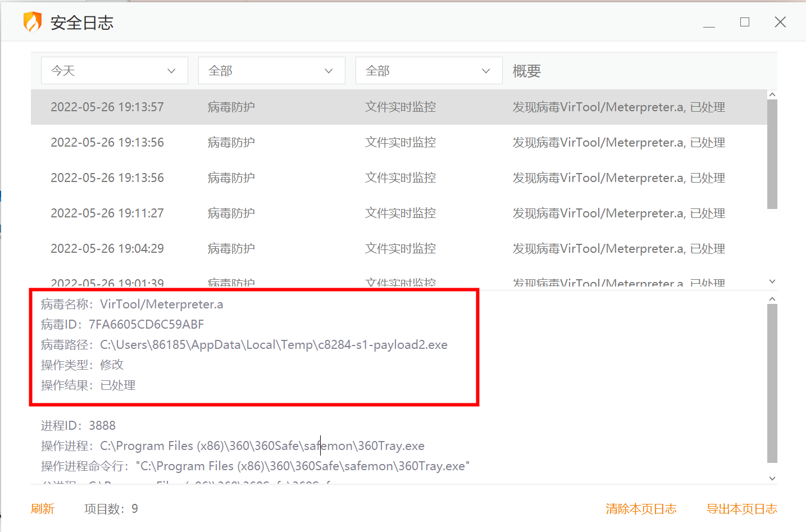This screenshot has height=532, width=806.
Task: Click the log list scroll-up arrow
Action: tap(772, 95)
